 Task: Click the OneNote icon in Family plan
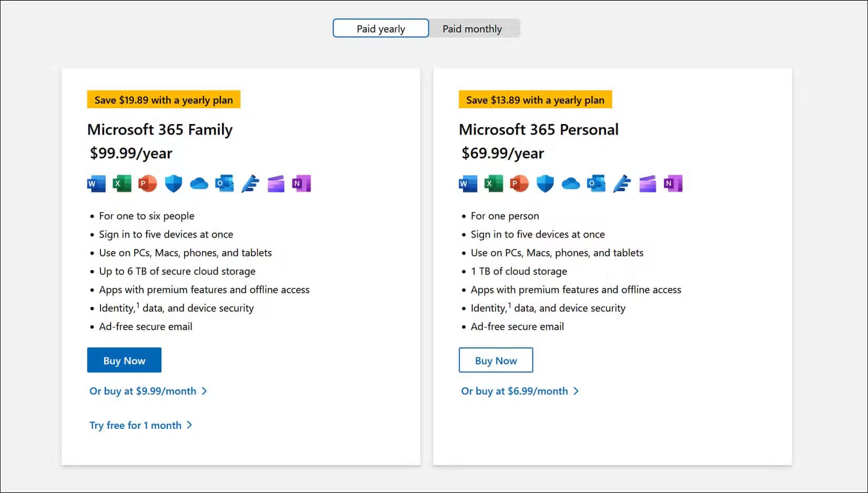tap(301, 183)
